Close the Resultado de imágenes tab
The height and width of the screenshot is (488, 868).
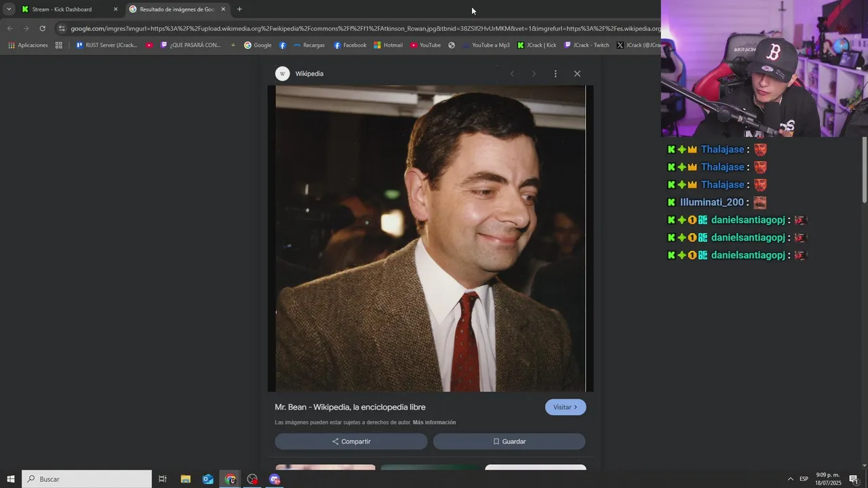click(x=223, y=9)
